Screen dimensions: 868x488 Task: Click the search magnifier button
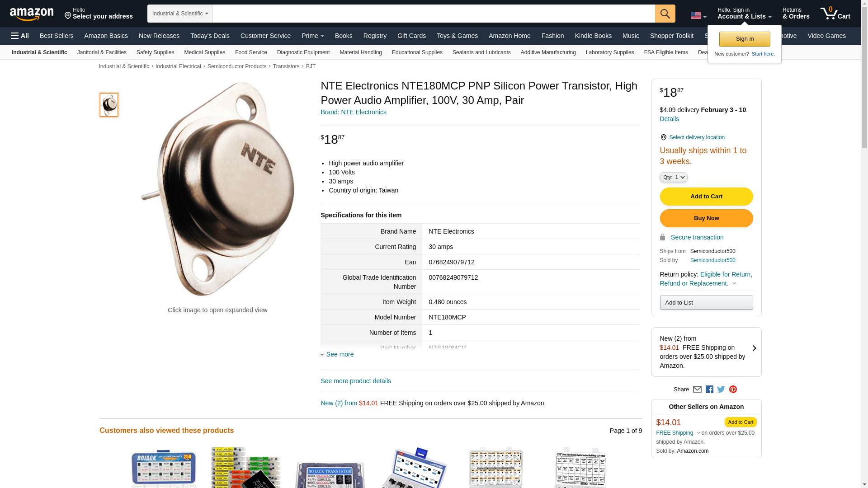pyautogui.click(x=665, y=14)
